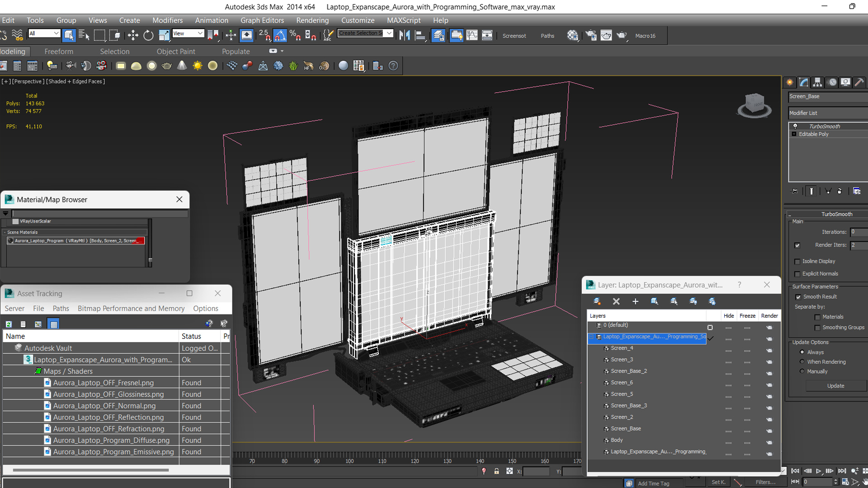868x488 pixels.
Task: Click the Update button in TurboSmooth
Action: [835, 386]
